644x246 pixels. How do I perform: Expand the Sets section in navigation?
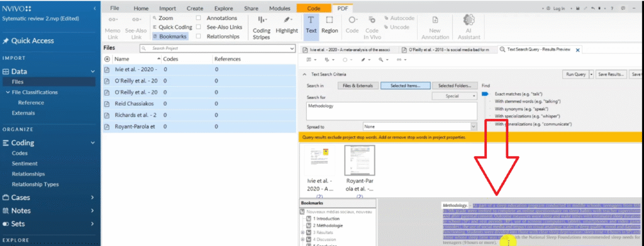pos(93,224)
